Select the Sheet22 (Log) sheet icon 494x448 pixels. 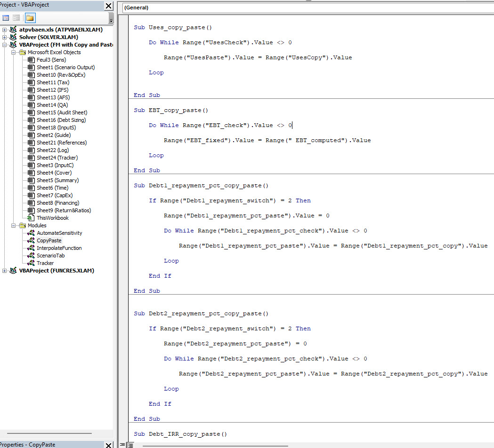click(31, 150)
